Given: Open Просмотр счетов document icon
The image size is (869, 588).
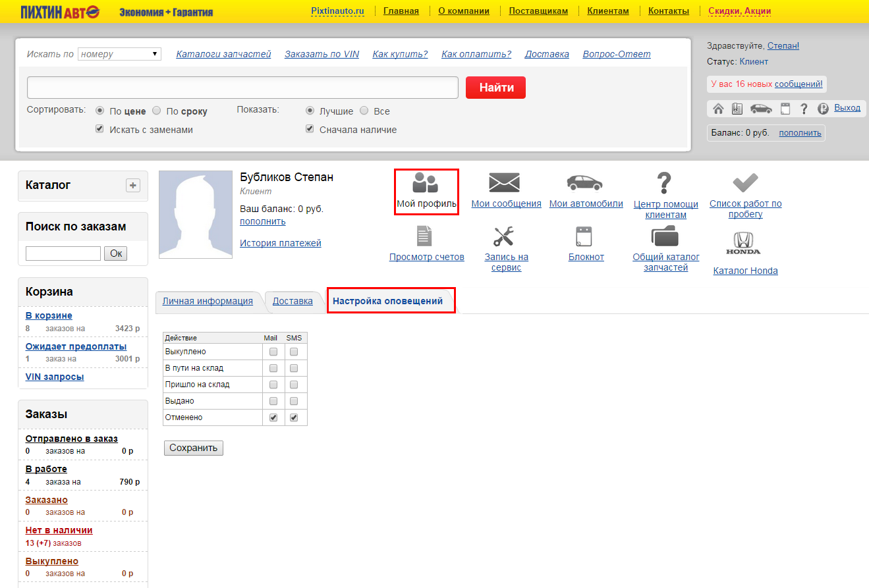Looking at the screenshot, I should tap(424, 236).
